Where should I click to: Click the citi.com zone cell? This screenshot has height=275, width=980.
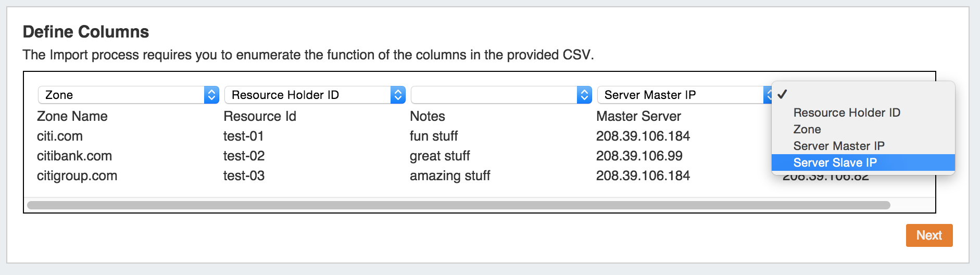pyautogui.click(x=60, y=136)
